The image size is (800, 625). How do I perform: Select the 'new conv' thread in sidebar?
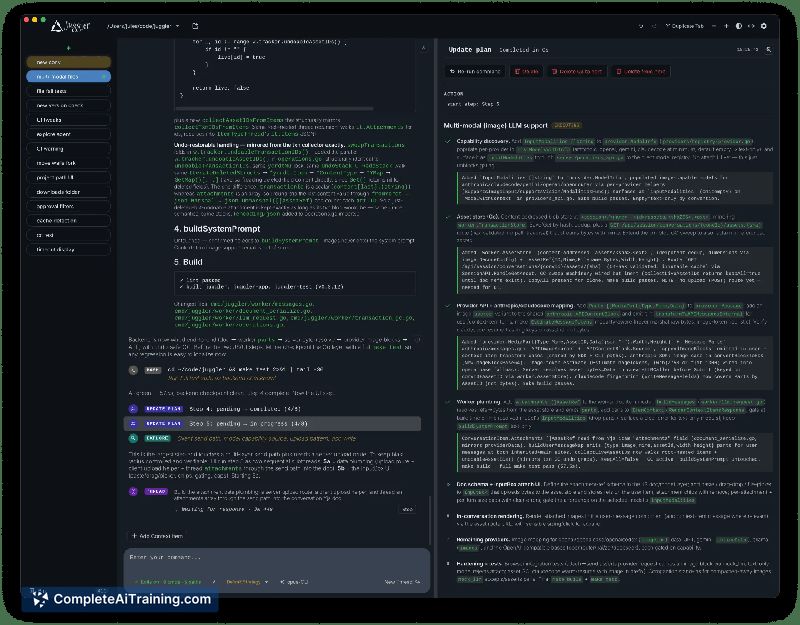(x=68, y=62)
